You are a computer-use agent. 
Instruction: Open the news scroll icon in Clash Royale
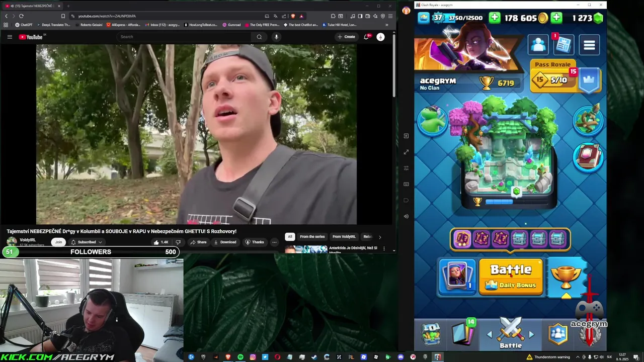point(563,45)
